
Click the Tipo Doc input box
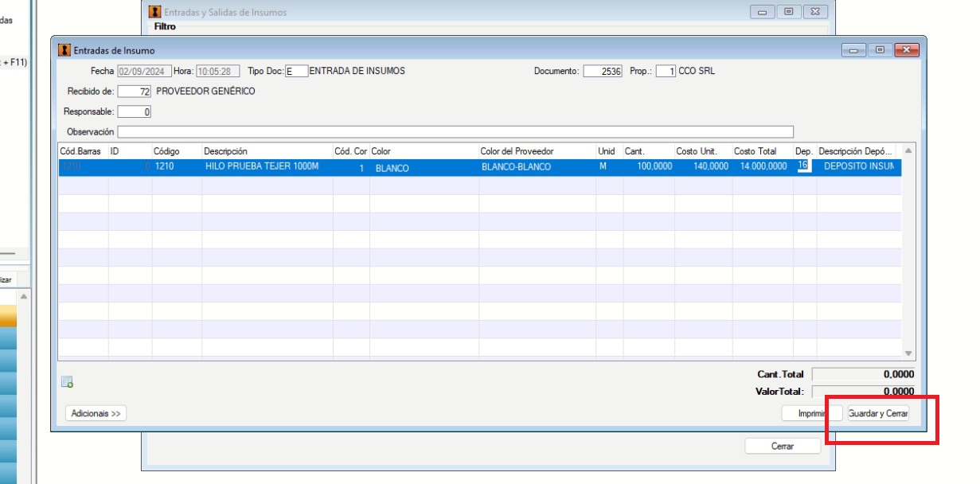click(296, 72)
